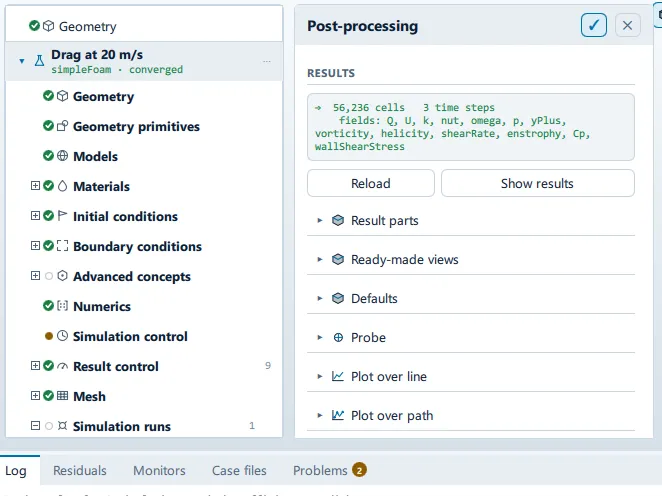662x496 pixels.
Task: Open the Residuals tab
Action: coord(80,470)
